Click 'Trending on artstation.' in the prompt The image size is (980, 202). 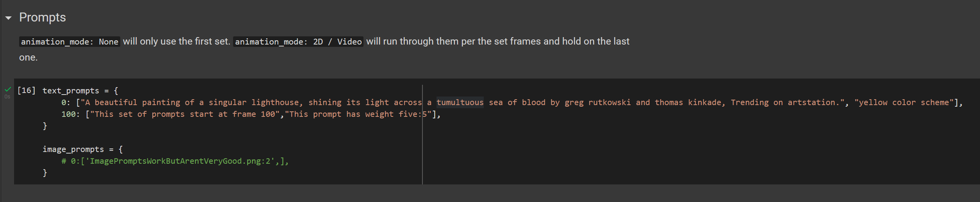pos(785,102)
